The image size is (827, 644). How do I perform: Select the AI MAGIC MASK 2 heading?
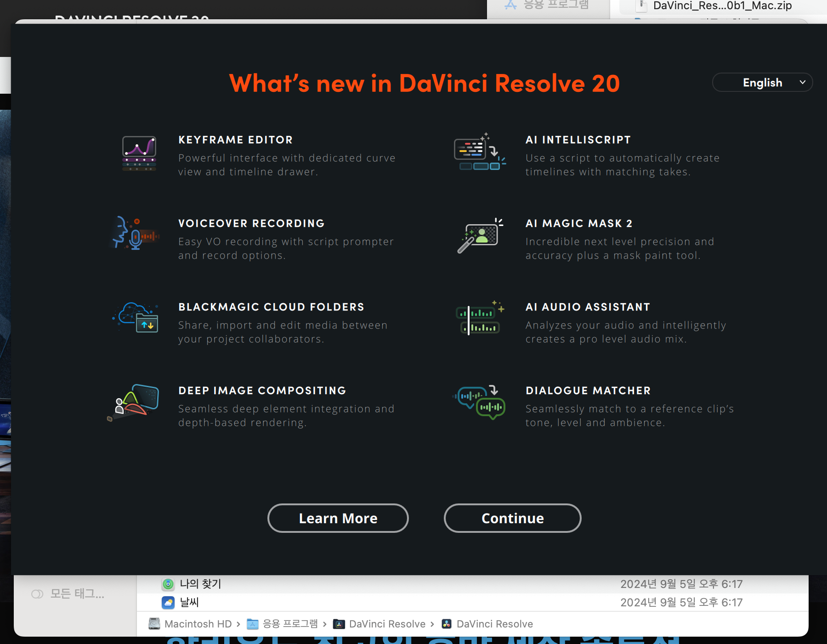[579, 223]
